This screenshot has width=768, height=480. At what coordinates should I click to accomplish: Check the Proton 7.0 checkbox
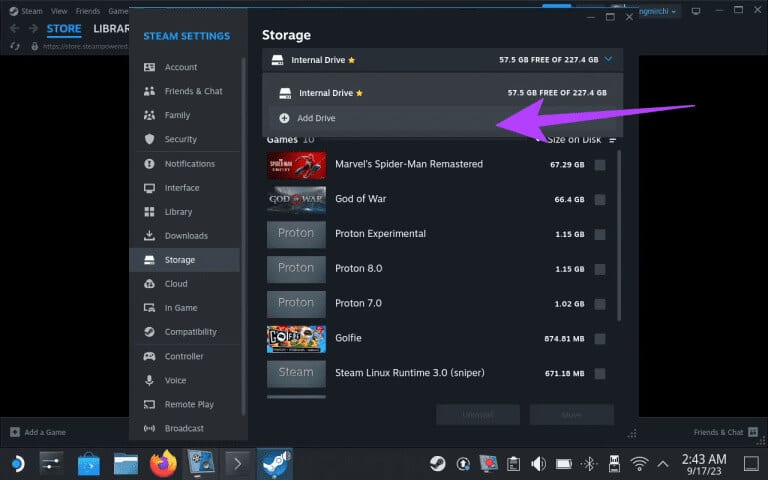pos(600,304)
